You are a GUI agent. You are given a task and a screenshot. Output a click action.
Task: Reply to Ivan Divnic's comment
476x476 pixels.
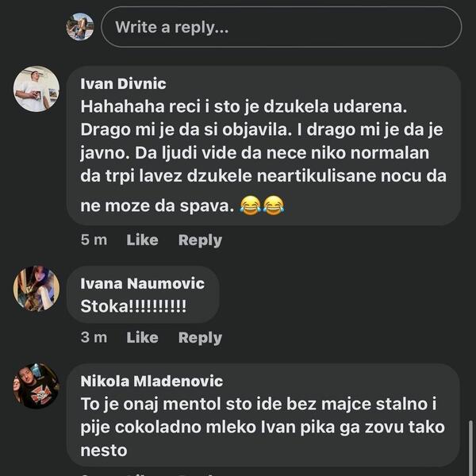click(x=200, y=240)
